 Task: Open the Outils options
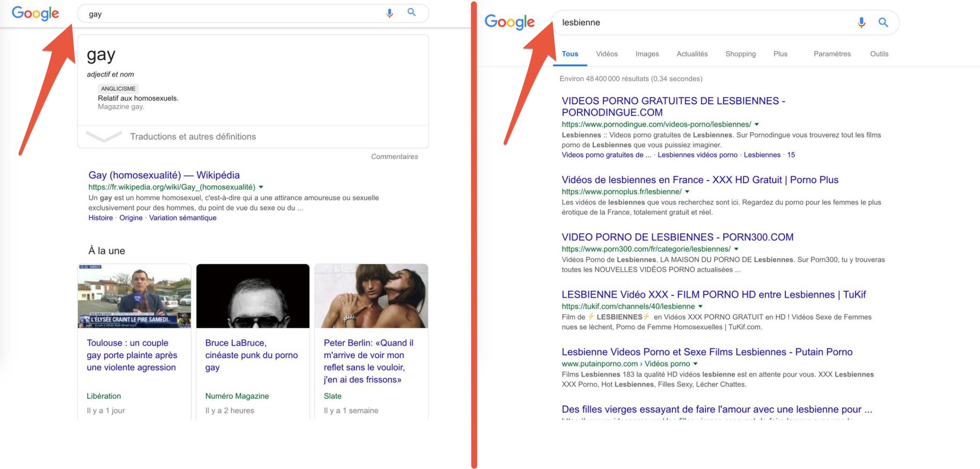coord(879,54)
